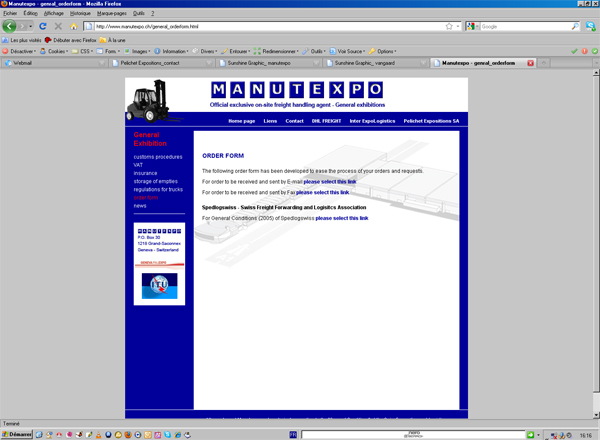The width and height of the screenshot is (600, 440).
Task: Launch Firefox from the quick launch bar
Action: [128, 435]
